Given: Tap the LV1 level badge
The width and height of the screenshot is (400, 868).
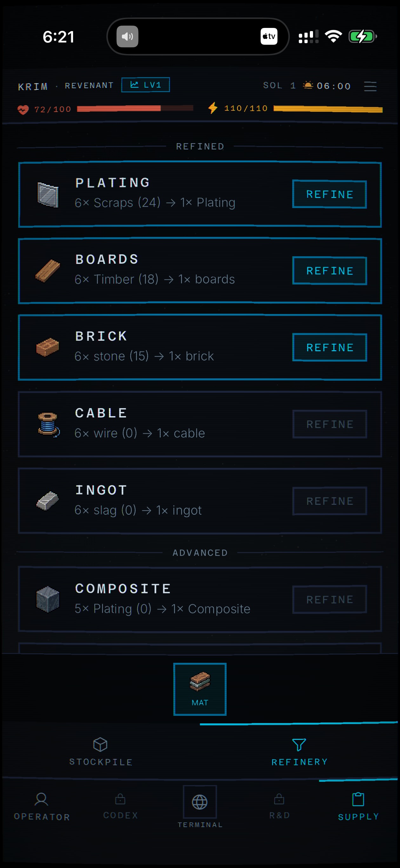Looking at the screenshot, I should point(145,85).
